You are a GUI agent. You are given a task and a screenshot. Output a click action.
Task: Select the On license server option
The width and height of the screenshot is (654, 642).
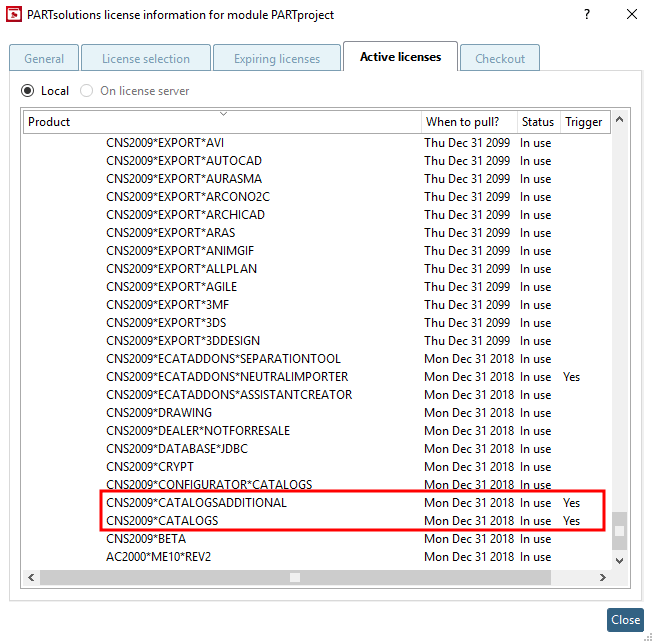[x=86, y=91]
